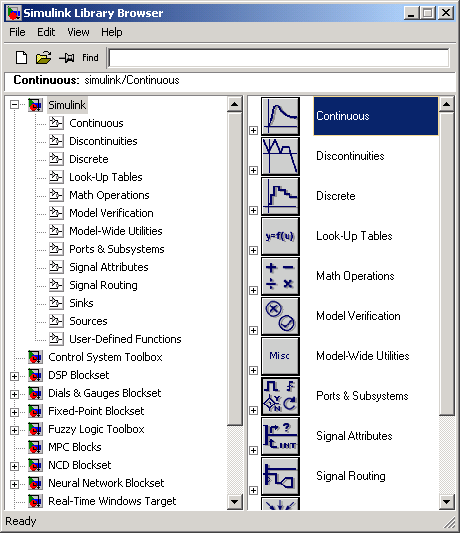Click inside the Find search field
460x533 pixels.
pyautogui.click(x=279, y=58)
